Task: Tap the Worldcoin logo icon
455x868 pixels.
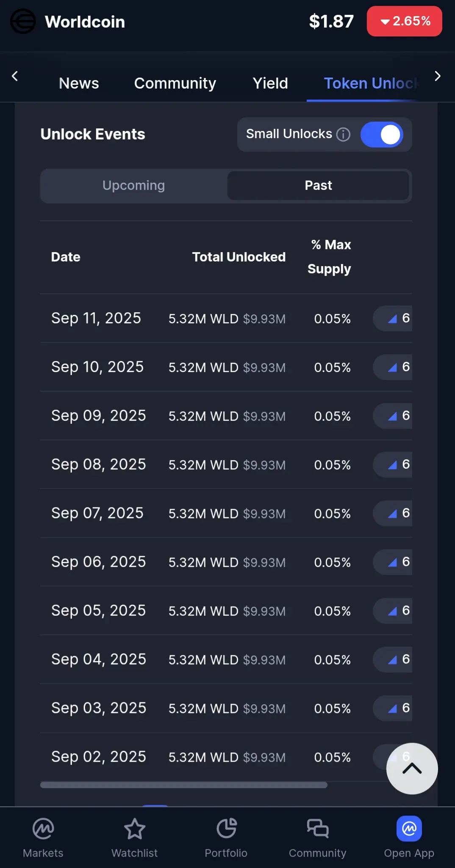Action: tap(23, 22)
